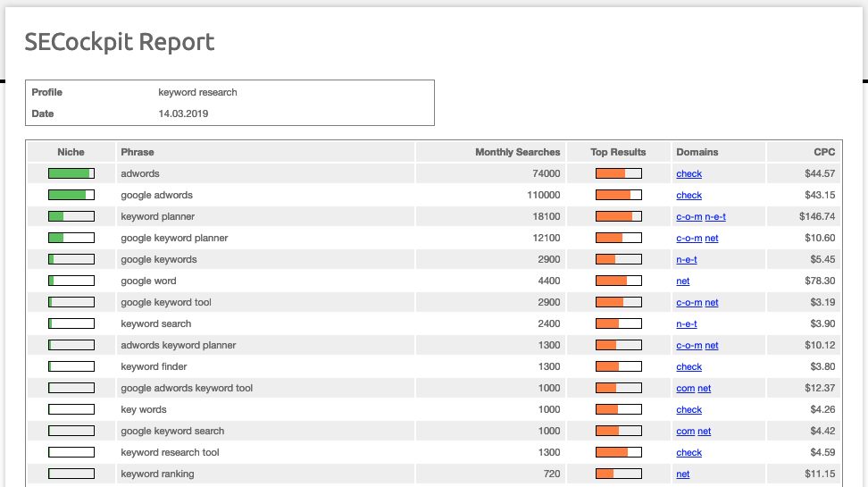
Task: Click the CPC column header
Action: tap(823, 152)
